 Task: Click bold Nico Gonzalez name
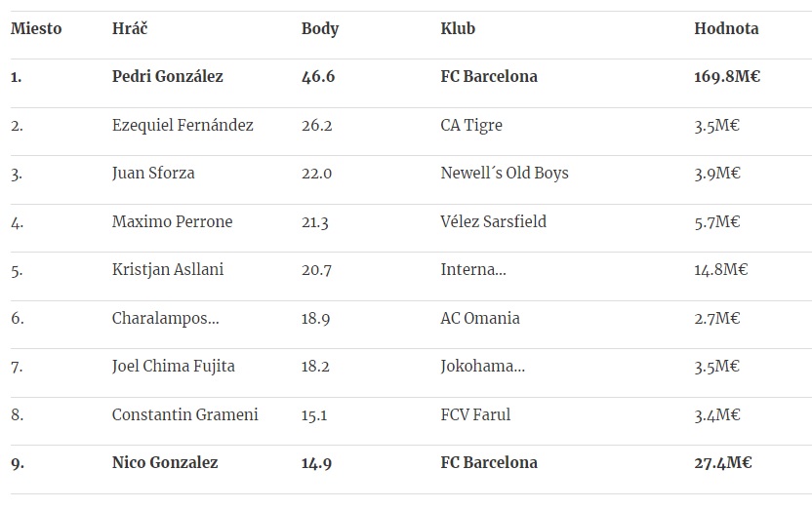165,462
